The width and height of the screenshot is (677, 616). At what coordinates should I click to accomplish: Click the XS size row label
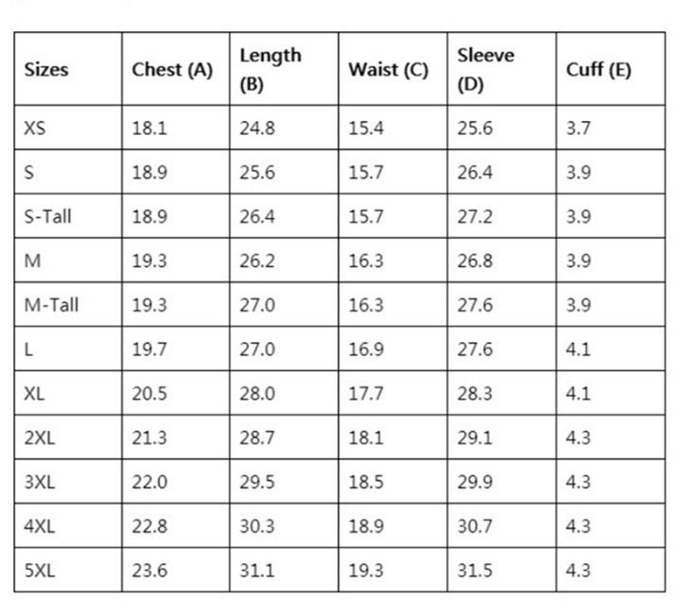point(35,128)
